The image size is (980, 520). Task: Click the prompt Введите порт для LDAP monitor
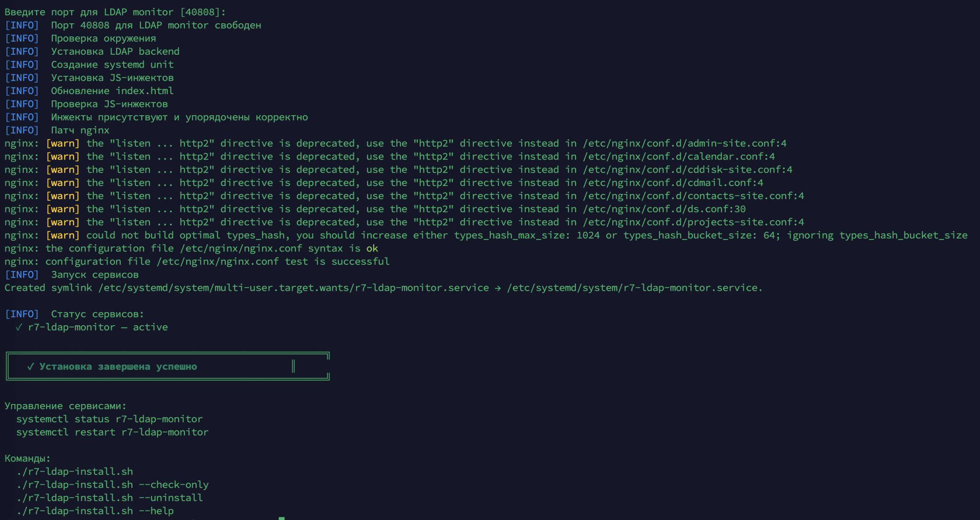click(115, 12)
